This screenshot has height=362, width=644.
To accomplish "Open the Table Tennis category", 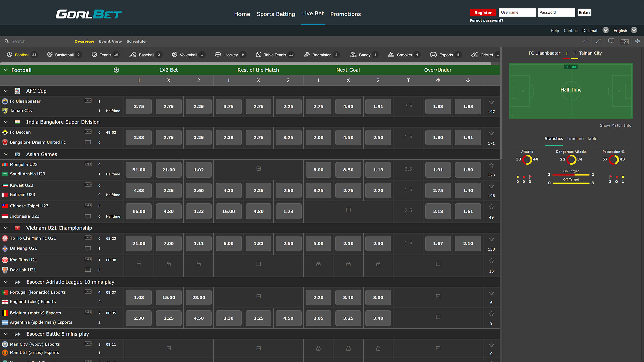I will pyautogui.click(x=275, y=55).
